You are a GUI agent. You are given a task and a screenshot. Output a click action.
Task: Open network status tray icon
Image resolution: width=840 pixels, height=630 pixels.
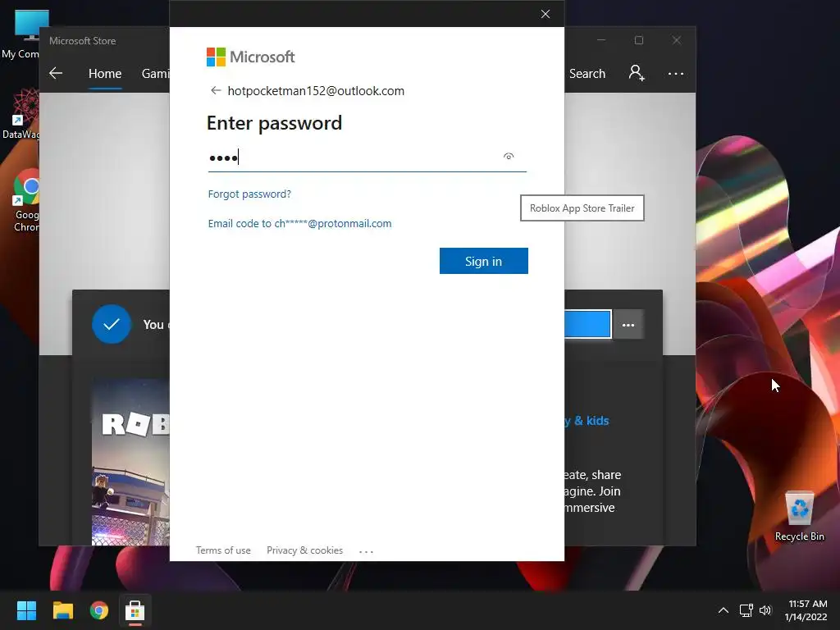(746, 610)
